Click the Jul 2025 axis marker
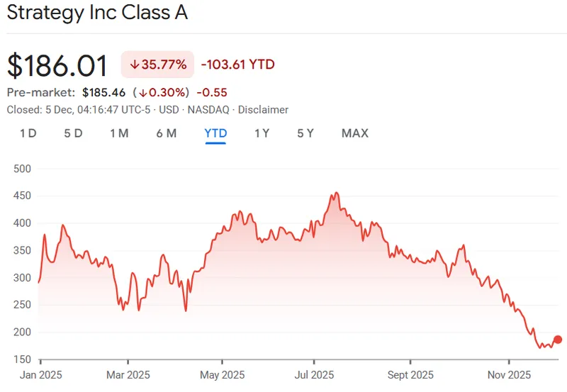Image resolution: width=567 pixels, height=392 pixels. [314, 375]
